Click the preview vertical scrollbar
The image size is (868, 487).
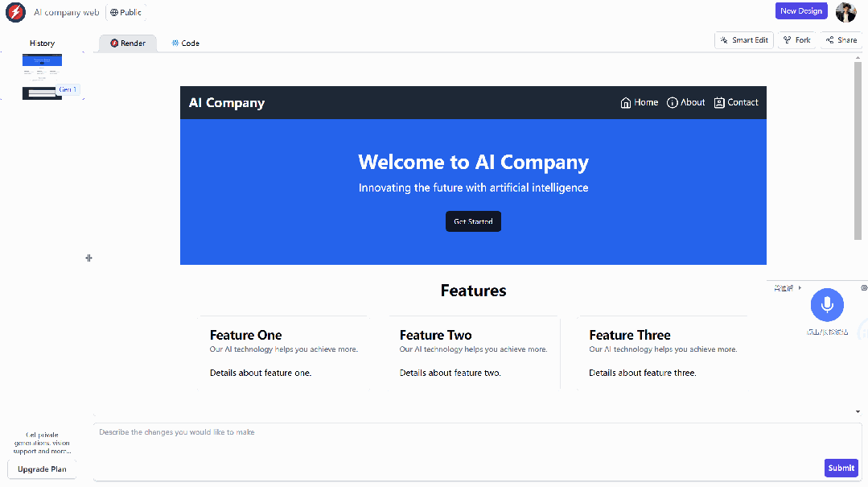click(x=858, y=151)
